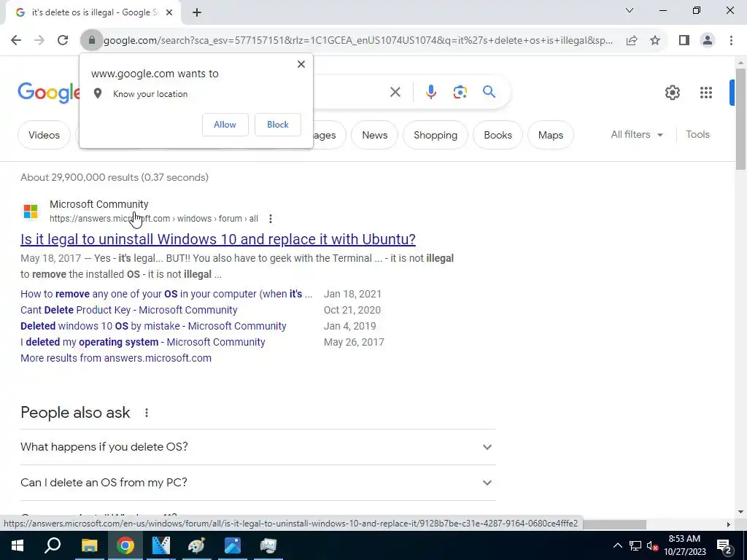Search by image with Lens icon
The width and height of the screenshot is (747, 560).
[460, 92]
